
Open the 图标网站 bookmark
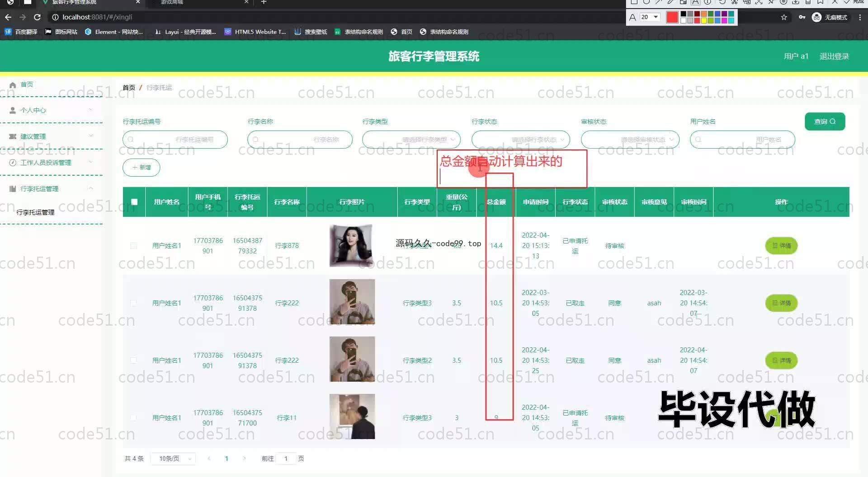[x=61, y=32]
